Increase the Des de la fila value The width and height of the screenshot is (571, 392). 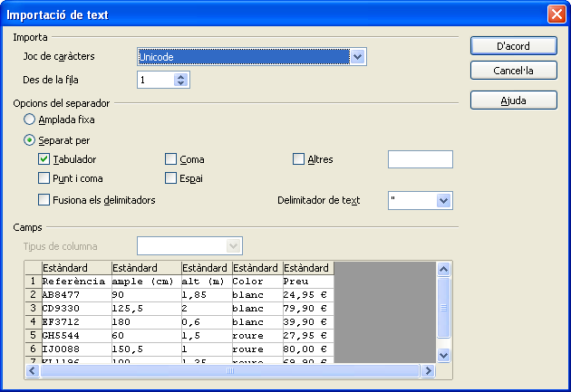pos(181,76)
